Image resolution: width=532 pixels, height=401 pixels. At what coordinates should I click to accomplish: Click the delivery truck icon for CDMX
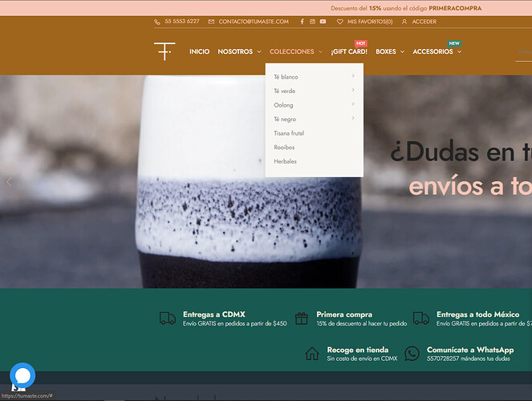168,318
